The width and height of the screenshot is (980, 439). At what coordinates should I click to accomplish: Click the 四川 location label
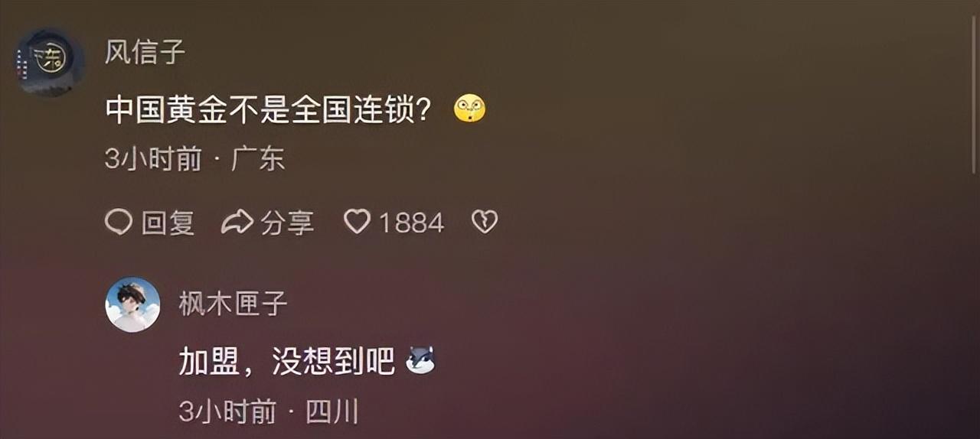coord(332,412)
